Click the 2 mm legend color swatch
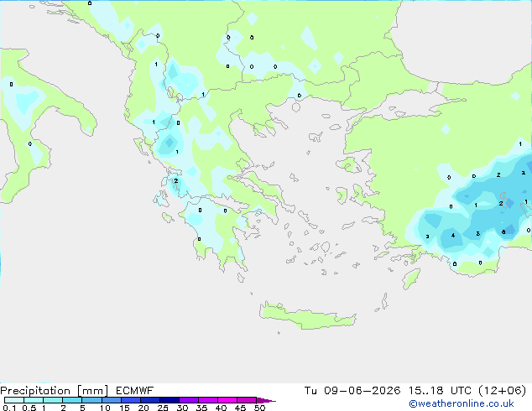The height and width of the screenshot is (411, 532). click(x=72, y=400)
